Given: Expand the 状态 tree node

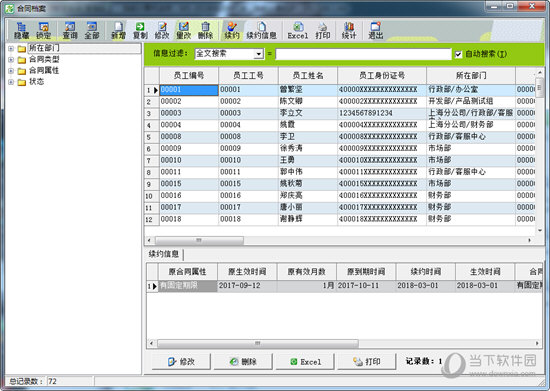Looking at the screenshot, I should click(11, 82).
